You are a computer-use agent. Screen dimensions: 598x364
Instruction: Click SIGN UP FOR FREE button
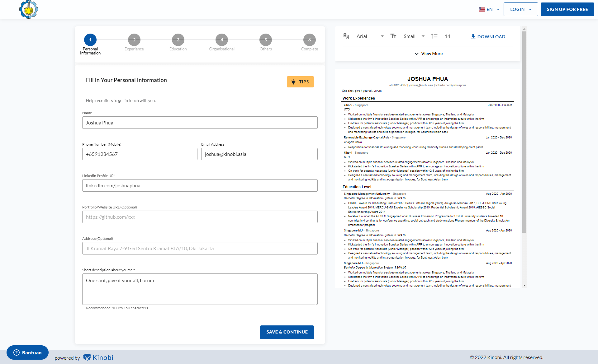[567, 9]
